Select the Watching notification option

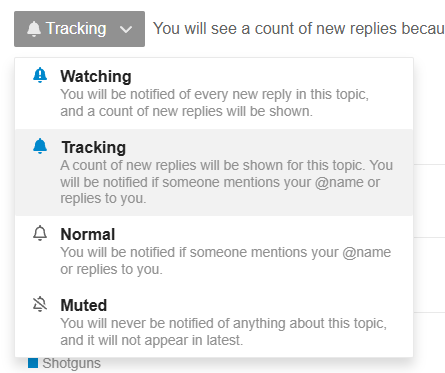pos(214,93)
